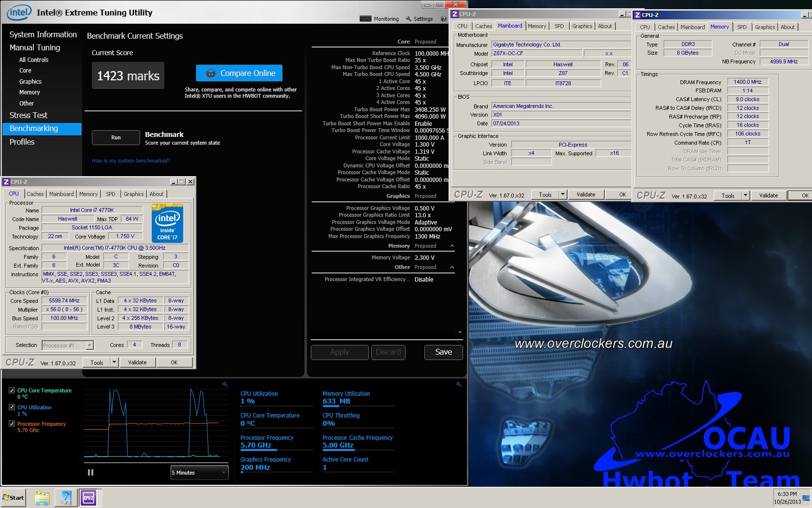Click the wrench icon above monitoring stats panel
The height and width of the screenshot is (508, 812).
coord(459,384)
